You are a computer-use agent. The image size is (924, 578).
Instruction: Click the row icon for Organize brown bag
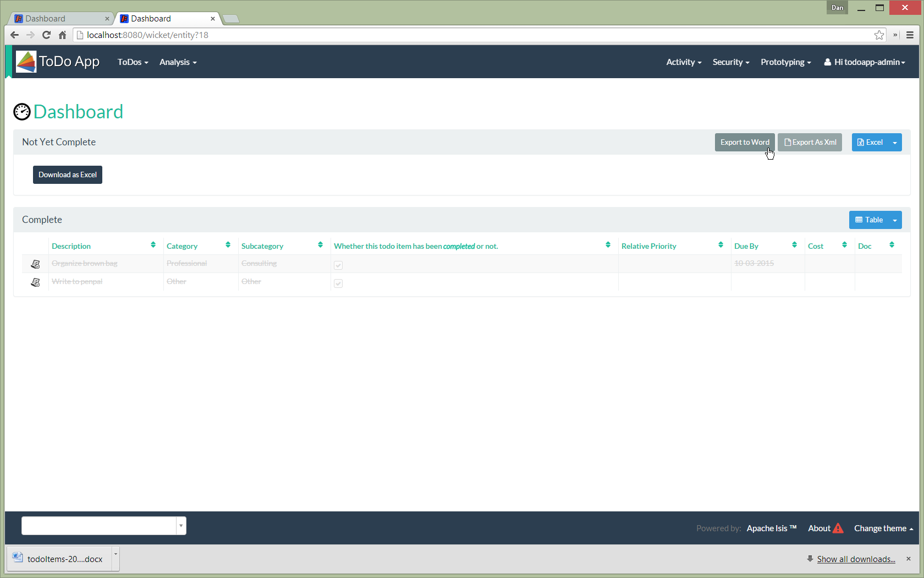click(36, 264)
